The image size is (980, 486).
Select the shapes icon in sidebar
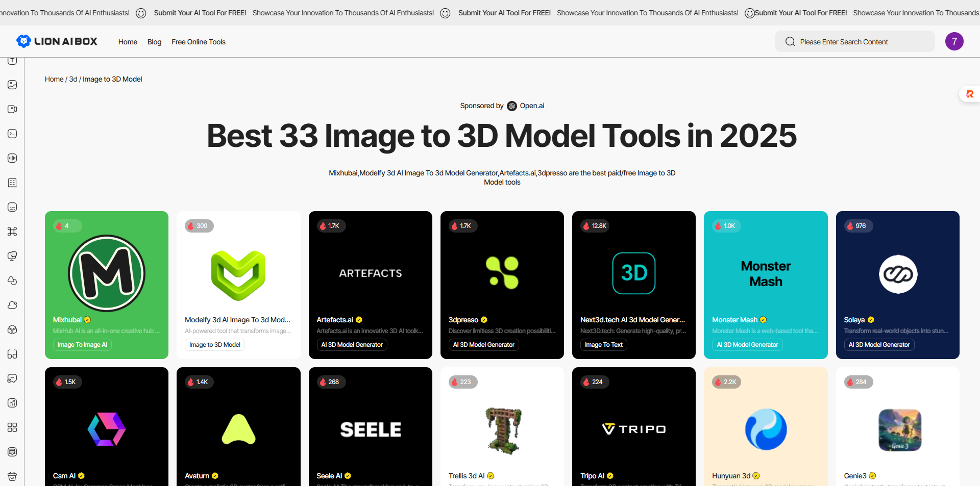point(12,280)
